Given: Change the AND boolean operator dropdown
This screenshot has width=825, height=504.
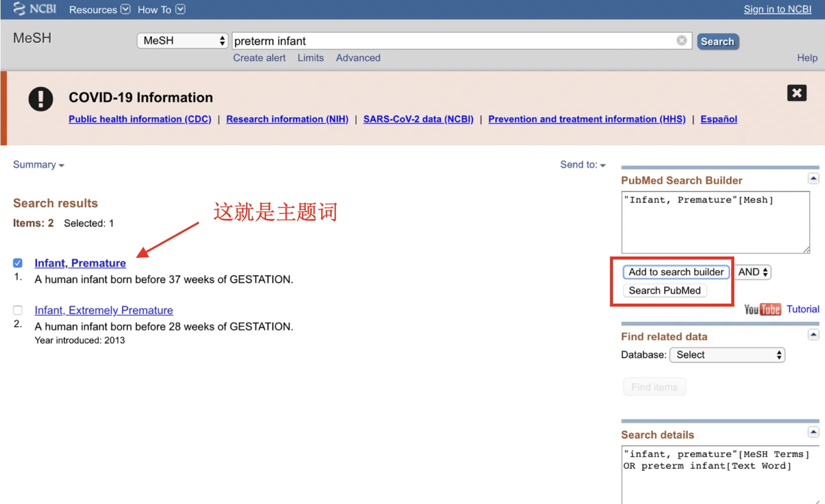Looking at the screenshot, I should click(x=753, y=272).
